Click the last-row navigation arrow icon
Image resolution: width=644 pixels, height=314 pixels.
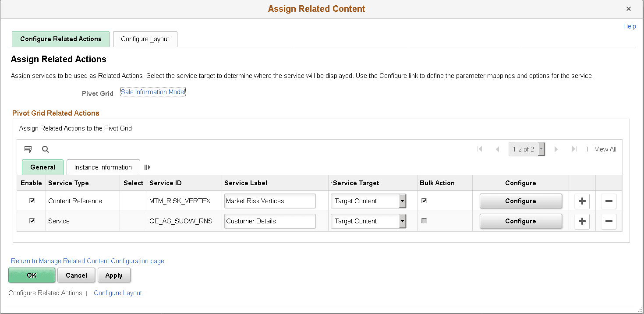tap(574, 149)
